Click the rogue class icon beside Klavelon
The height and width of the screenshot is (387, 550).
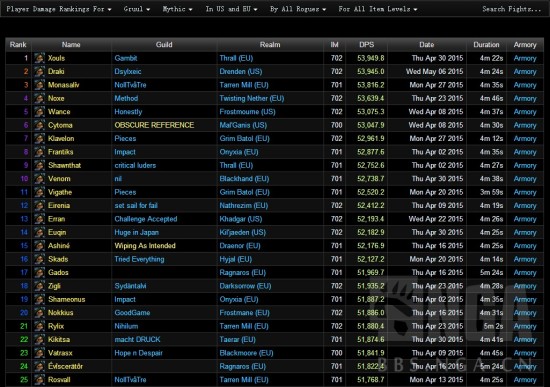tap(40, 139)
